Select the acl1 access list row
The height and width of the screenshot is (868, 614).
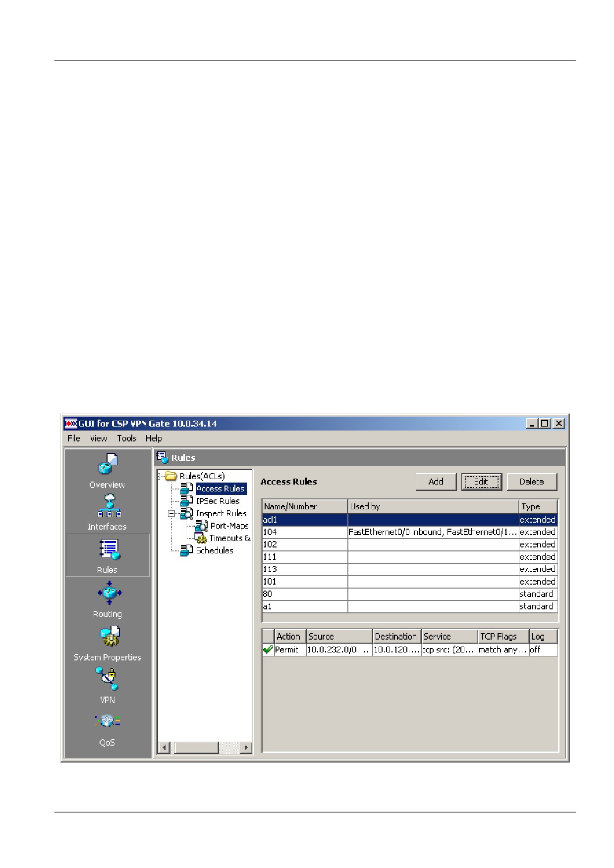point(410,520)
